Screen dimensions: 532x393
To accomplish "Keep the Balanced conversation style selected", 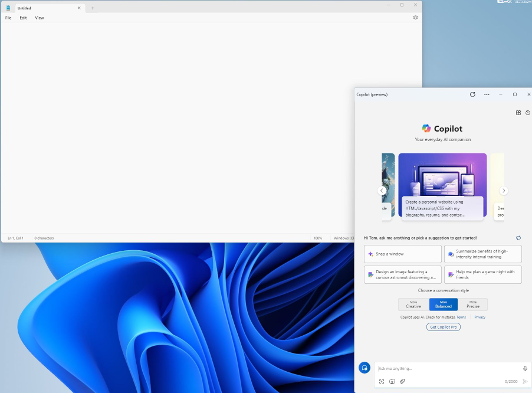I will point(443,304).
